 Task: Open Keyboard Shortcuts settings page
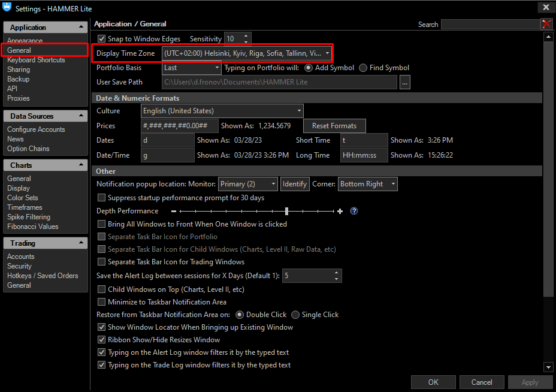tap(36, 60)
